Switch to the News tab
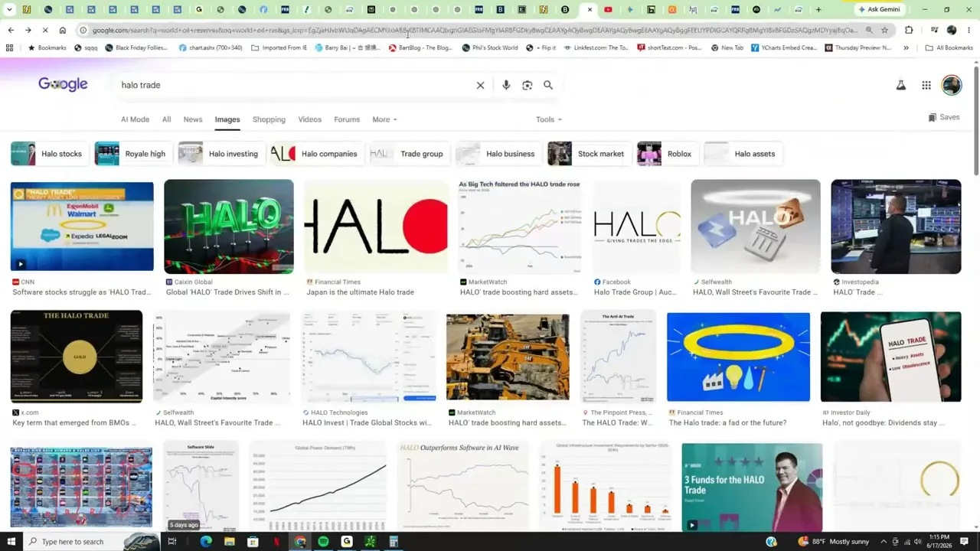 click(193, 119)
